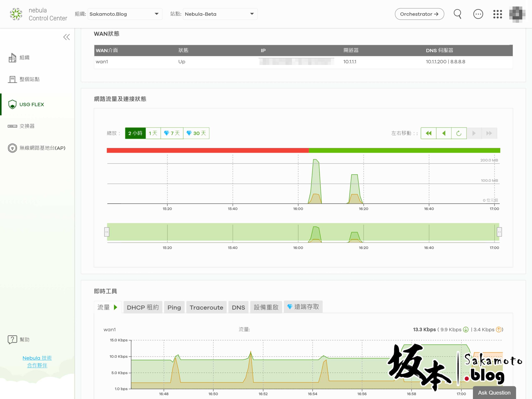Open the 整個站點 sidebar item
This screenshot has height=399, width=532.
tap(23, 79)
